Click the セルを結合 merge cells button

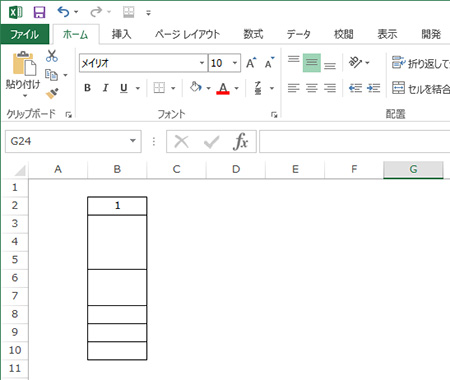(x=421, y=88)
